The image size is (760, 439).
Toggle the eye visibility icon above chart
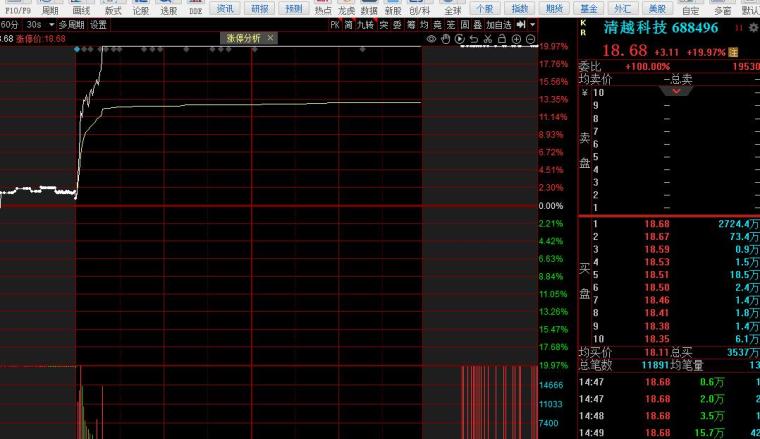click(x=431, y=39)
